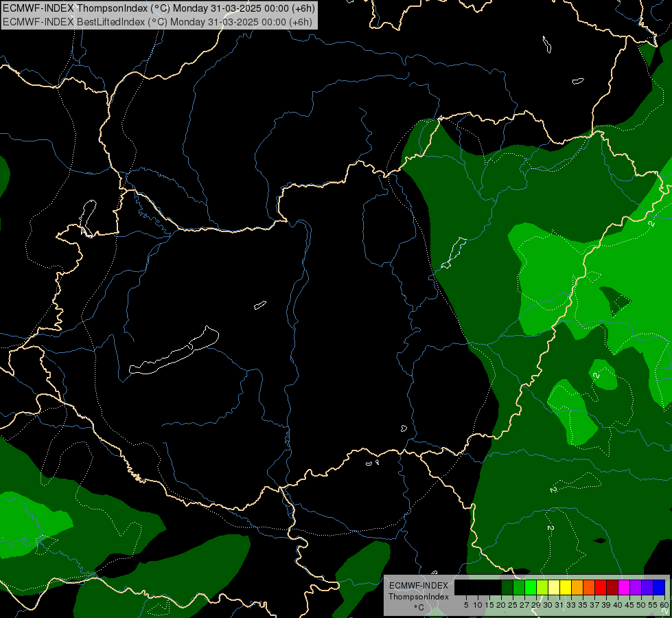Click the large elongated lake outline on map
This screenshot has height=618, width=672.
tap(174, 350)
